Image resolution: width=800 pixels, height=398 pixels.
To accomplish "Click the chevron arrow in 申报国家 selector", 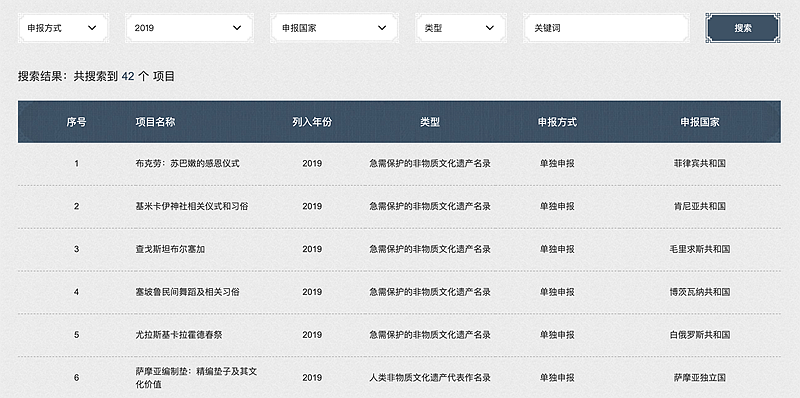I will tap(382, 28).
